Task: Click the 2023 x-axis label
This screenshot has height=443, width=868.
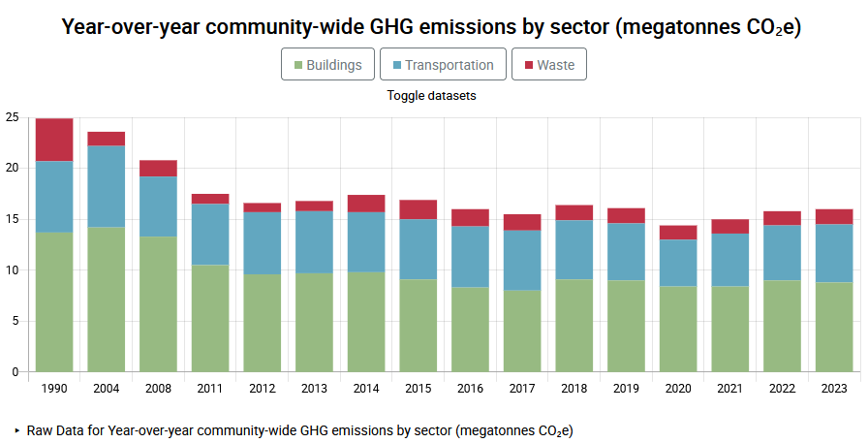Action: tap(834, 389)
